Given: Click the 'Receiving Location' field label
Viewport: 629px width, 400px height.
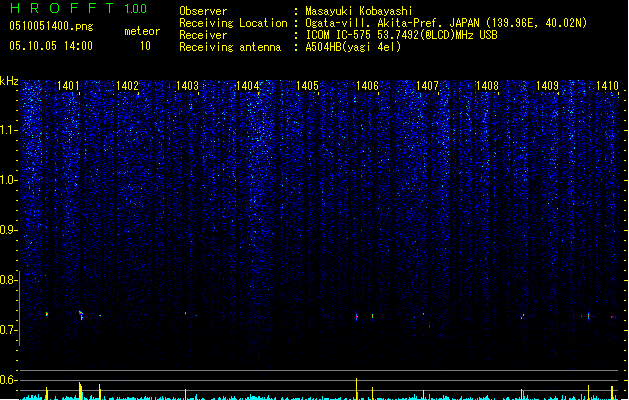Looking at the screenshot, I should pos(233,23).
